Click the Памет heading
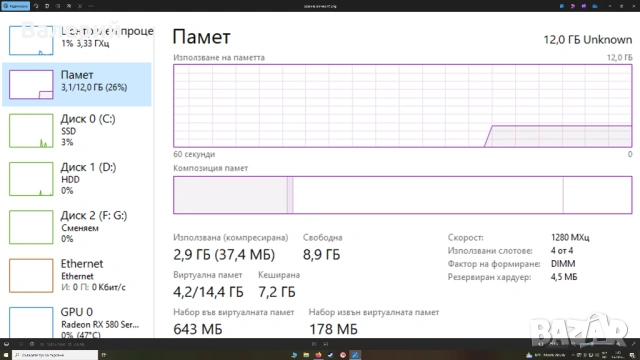Viewport: 640px width, 360px height. (x=202, y=37)
